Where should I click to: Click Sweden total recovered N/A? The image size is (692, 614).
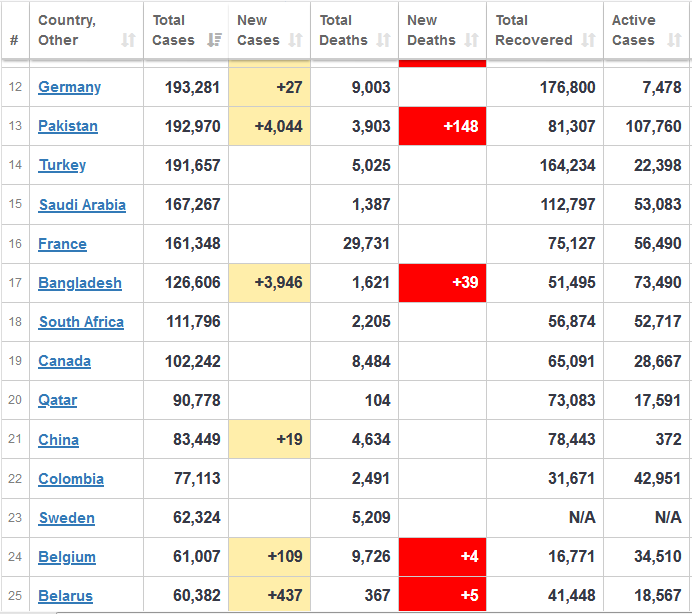pyautogui.click(x=582, y=517)
